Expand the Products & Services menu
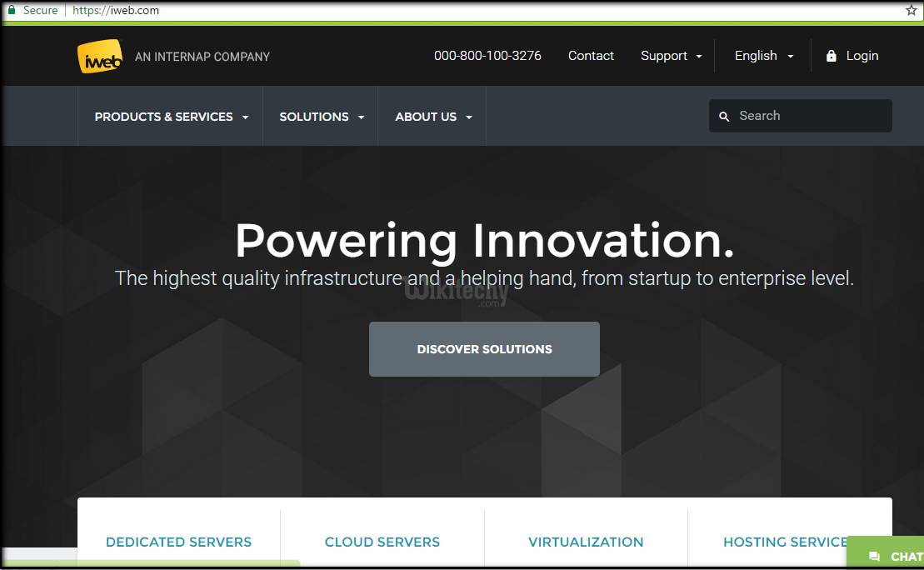 point(169,117)
